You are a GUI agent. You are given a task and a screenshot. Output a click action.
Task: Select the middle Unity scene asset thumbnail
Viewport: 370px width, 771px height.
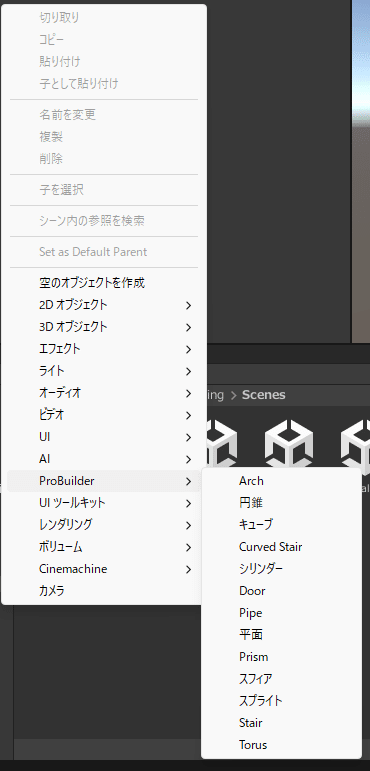point(289,444)
